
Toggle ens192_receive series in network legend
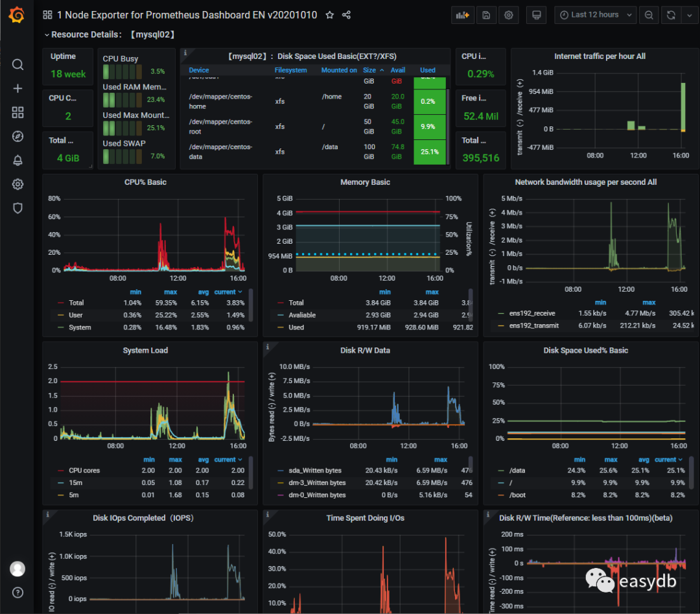(532, 313)
